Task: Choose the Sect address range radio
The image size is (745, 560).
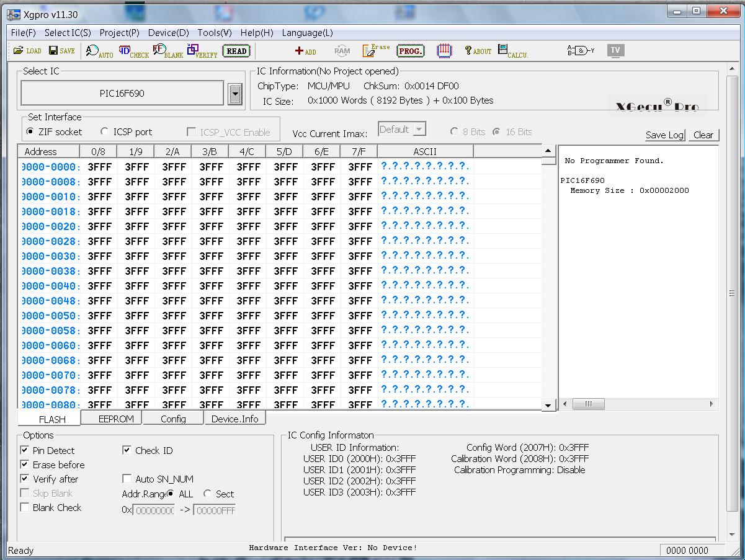Action: tap(208, 494)
